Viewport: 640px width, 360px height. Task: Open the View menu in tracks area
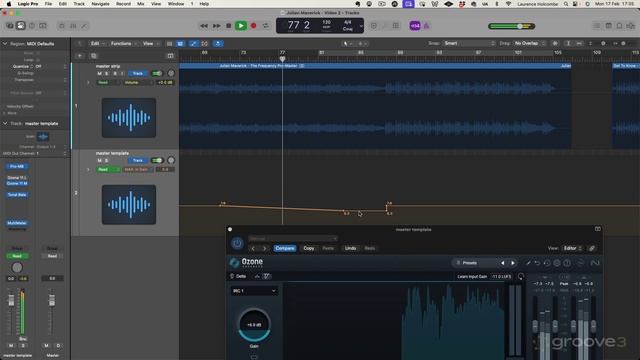pos(150,43)
